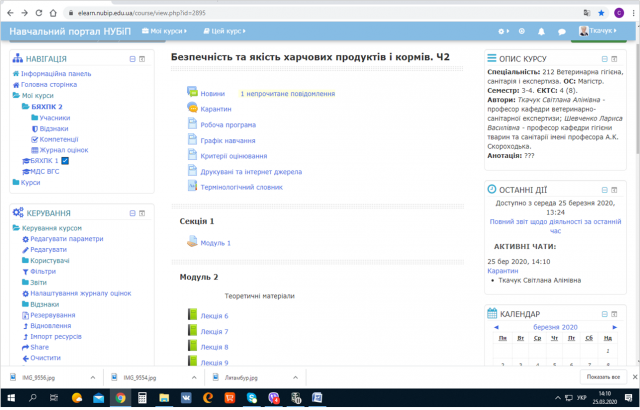This screenshot has width=640, height=410.
Task: Open Лекція 6 green book icon
Action: pyautogui.click(x=193, y=316)
